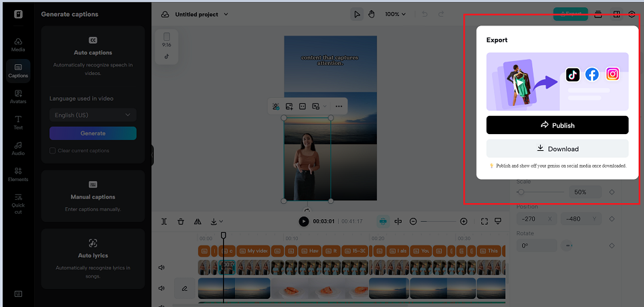Click the Redo arrow

pos(441,14)
